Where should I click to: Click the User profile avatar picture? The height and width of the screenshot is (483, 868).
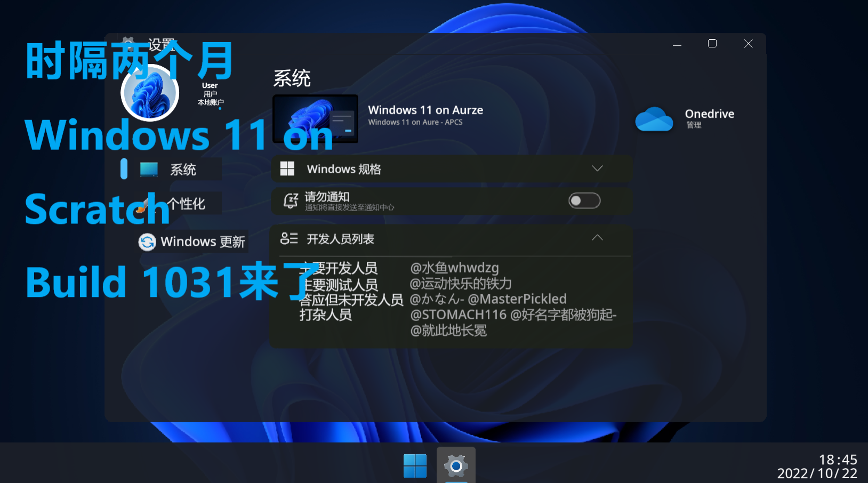[x=150, y=92]
